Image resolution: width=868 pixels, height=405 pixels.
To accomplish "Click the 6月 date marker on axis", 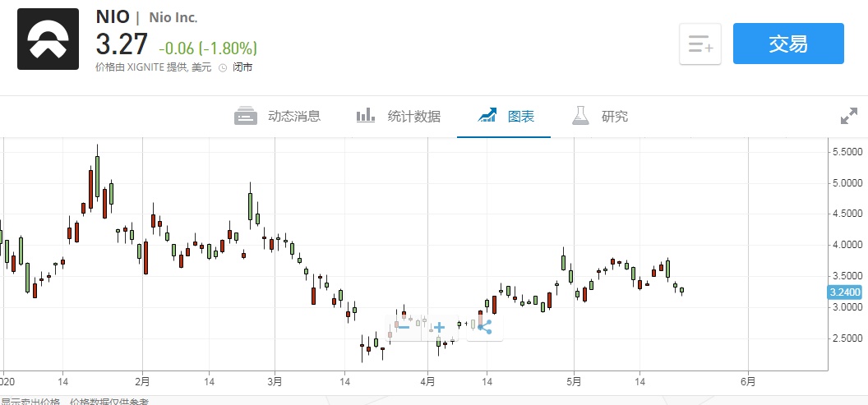I will pyautogui.click(x=747, y=381).
